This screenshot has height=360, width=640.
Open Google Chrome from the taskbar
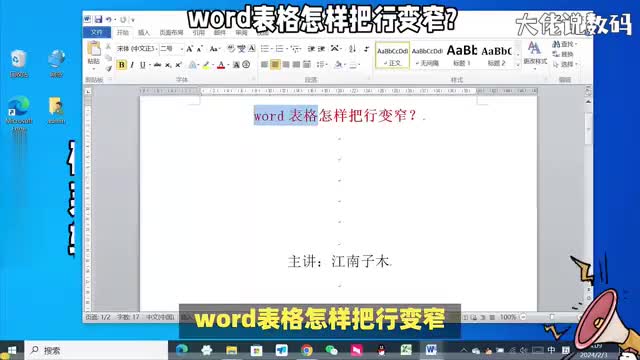pos(307,350)
